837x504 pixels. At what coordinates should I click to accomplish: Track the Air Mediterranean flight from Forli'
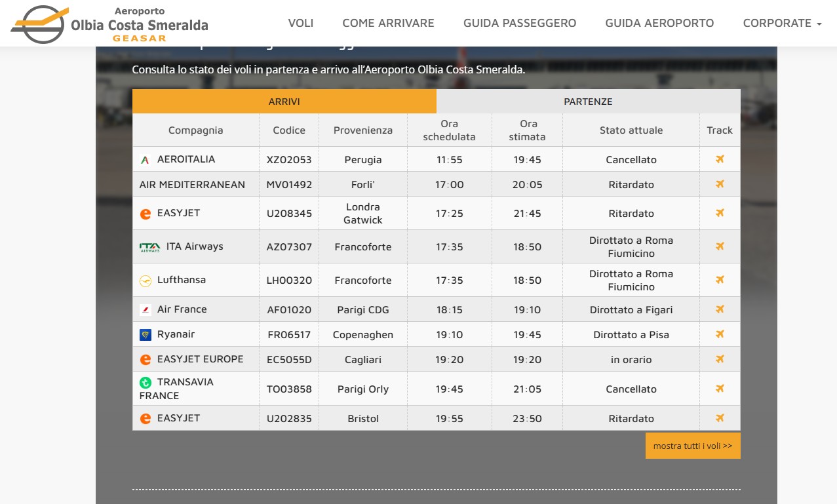720,184
